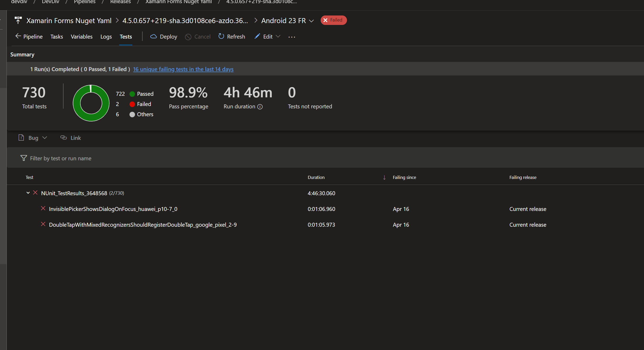Open more options ellipsis icon
Screen dimensions: 644x350
pyautogui.click(x=292, y=37)
